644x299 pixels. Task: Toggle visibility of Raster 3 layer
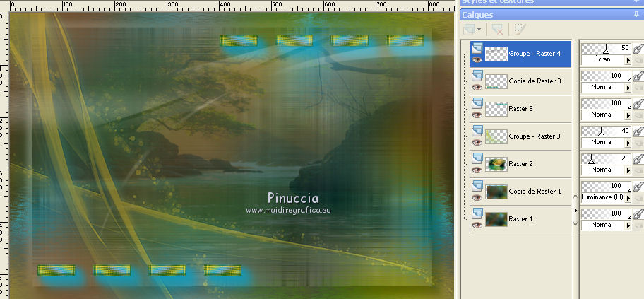[x=477, y=115]
